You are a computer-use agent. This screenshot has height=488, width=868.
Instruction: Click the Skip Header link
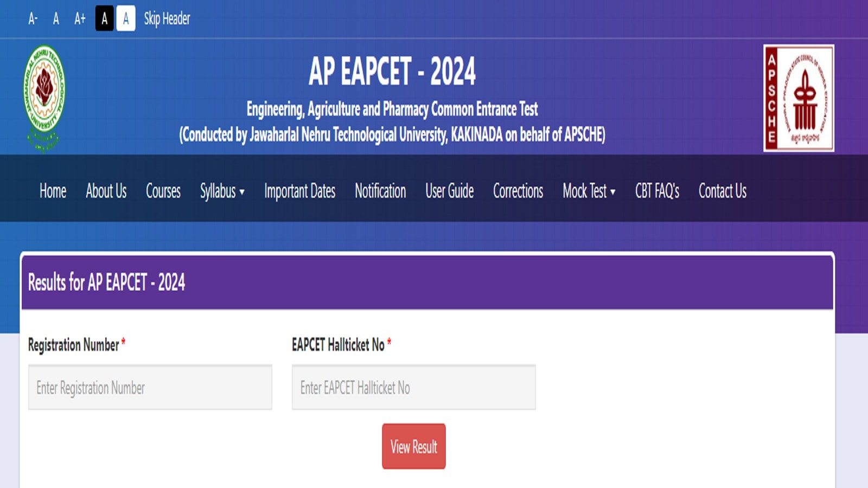(x=166, y=19)
